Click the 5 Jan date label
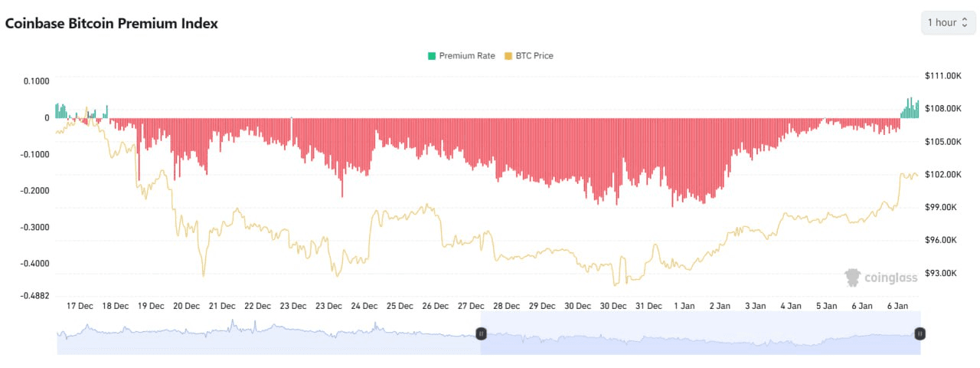Screen dimensions: 980x368 point(826,306)
